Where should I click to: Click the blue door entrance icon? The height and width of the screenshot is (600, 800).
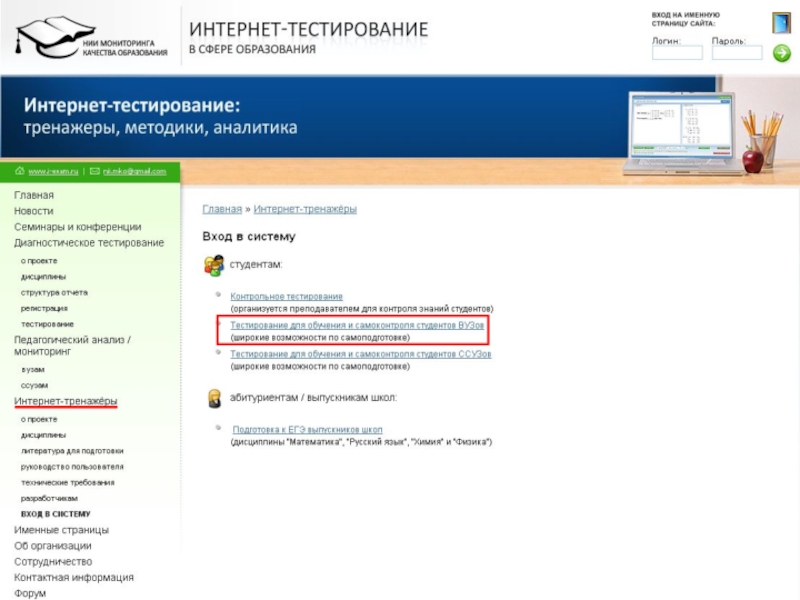[781, 23]
